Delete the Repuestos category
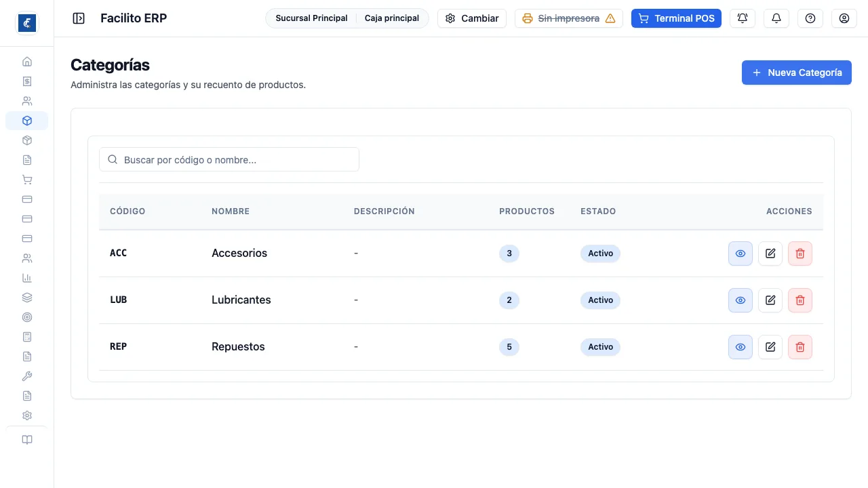Viewport: 868px width, 488px height. point(800,347)
